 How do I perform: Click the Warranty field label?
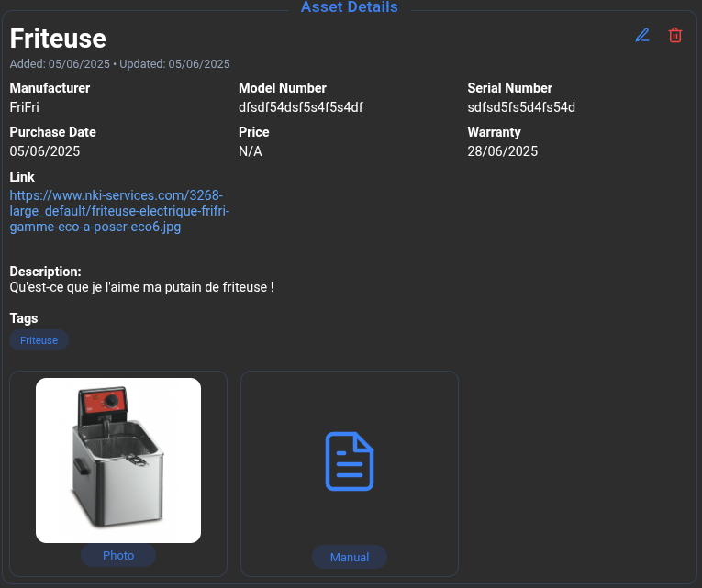coord(494,132)
